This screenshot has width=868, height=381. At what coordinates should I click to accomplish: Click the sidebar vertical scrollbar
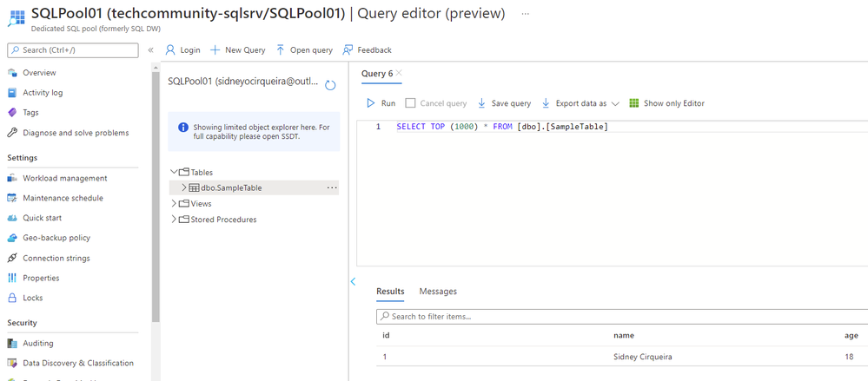coord(156,196)
